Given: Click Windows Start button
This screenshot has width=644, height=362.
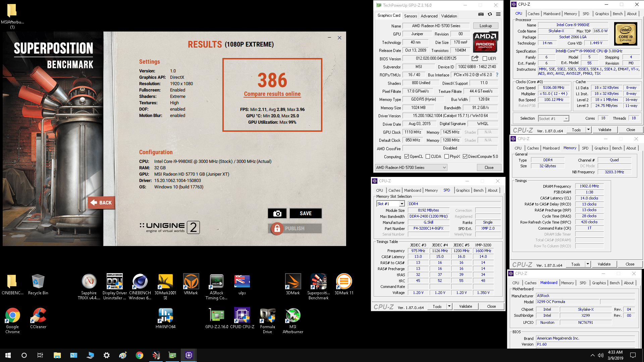Looking at the screenshot, I should [x=8, y=355].
